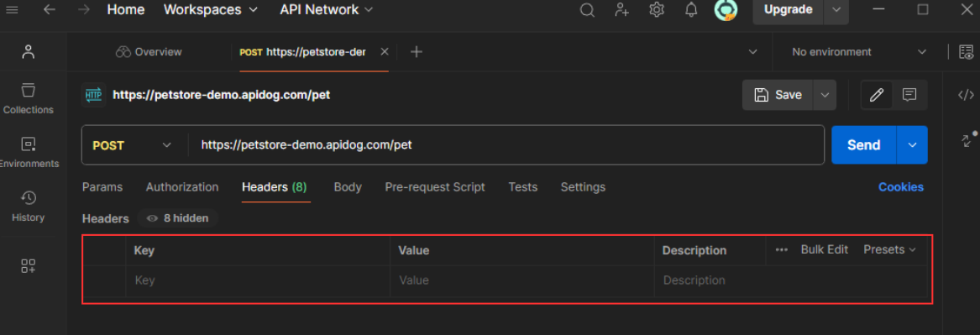Switch to the Body tab
Viewport: 980px width, 335px height.
348,187
